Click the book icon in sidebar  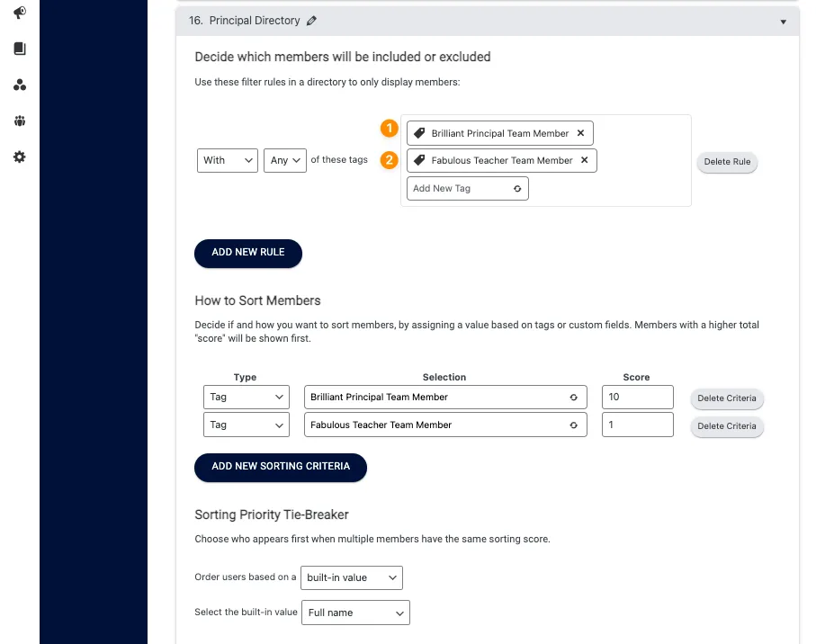click(20, 49)
